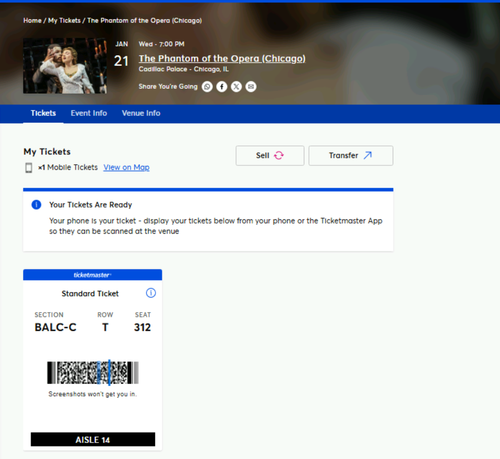Click 'Share You're Going' label
The width and height of the screenshot is (500, 459).
[168, 86]
